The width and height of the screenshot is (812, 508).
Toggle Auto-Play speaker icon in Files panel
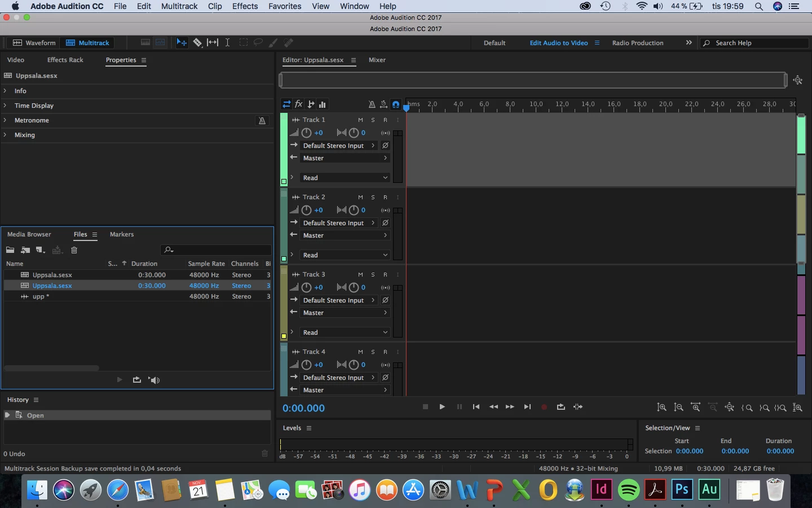(155, 380)
